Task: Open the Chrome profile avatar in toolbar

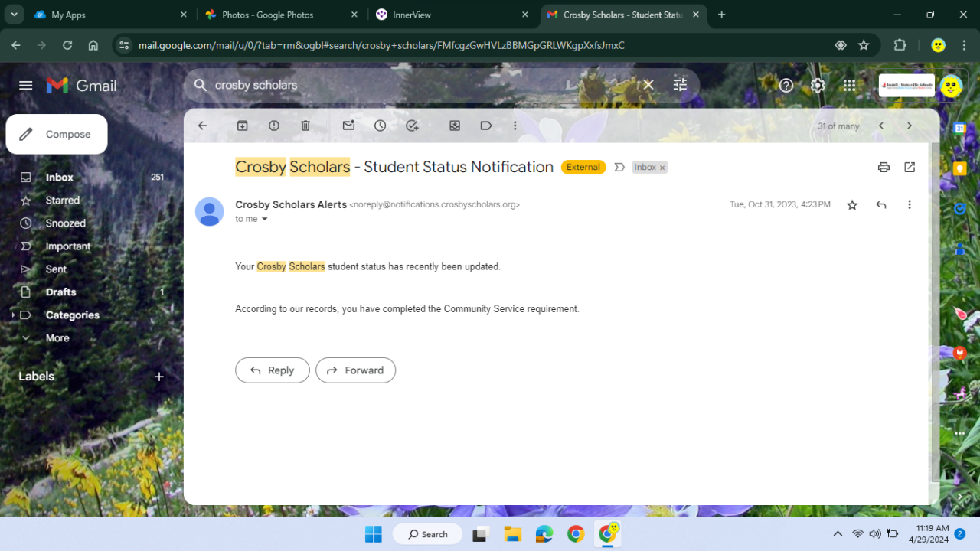Action: point(938,45)
